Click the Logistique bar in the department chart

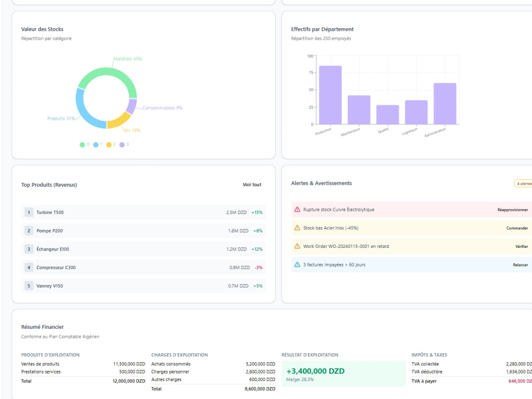(417, 112)
